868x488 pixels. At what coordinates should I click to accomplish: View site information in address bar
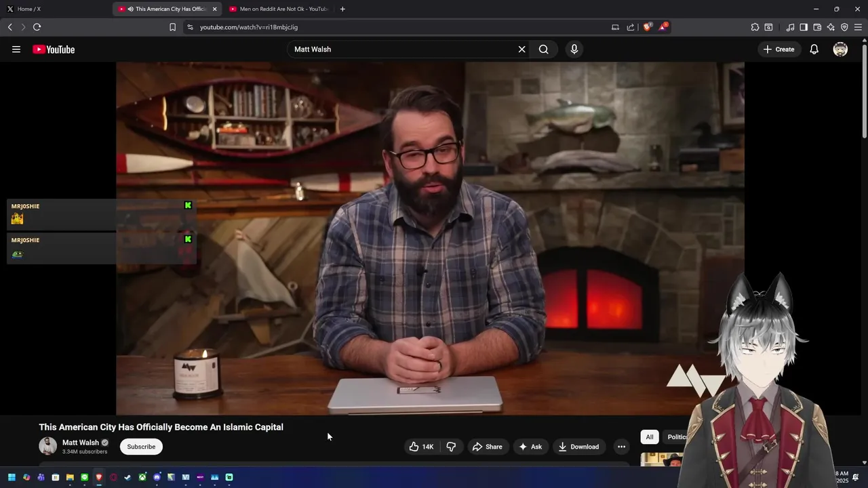[x=190, y=27]
